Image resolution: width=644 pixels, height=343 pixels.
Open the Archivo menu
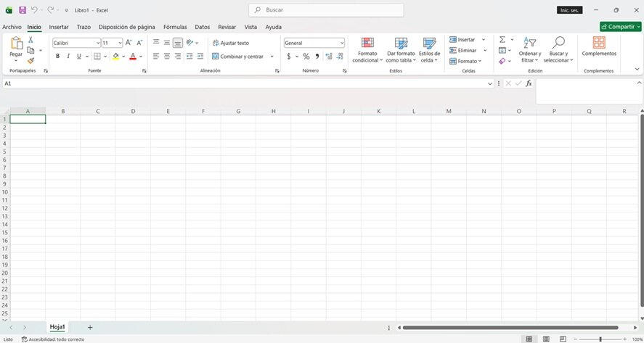(x=12, y=27)
